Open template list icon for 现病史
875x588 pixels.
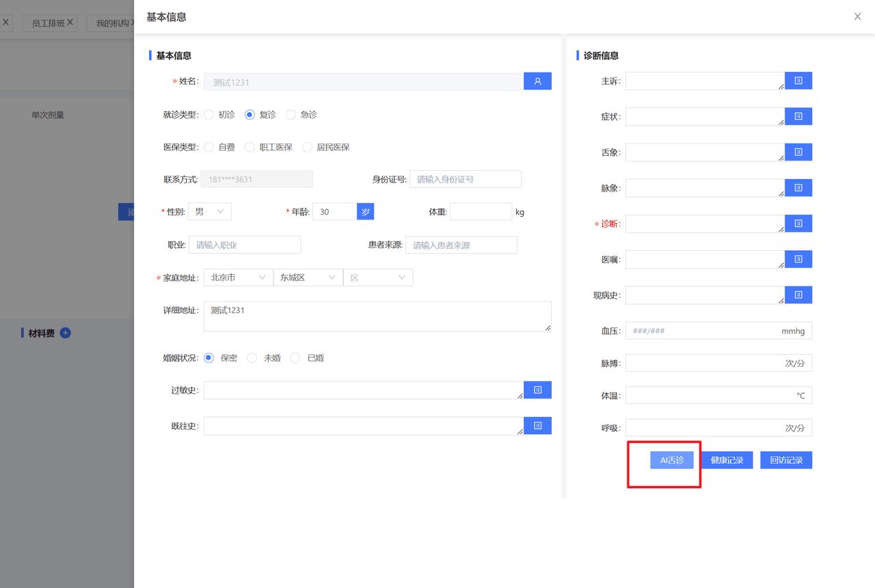[x=798, y=295]
